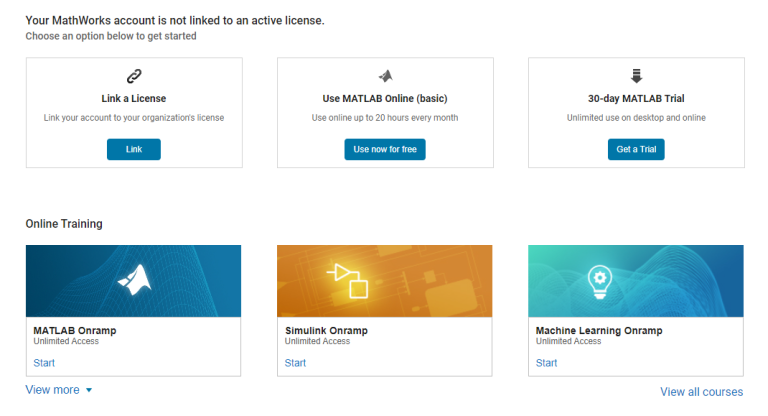Expand the View more dropdown arrow
The width and height of the screenshot is (768, 416).
(89, 390)
